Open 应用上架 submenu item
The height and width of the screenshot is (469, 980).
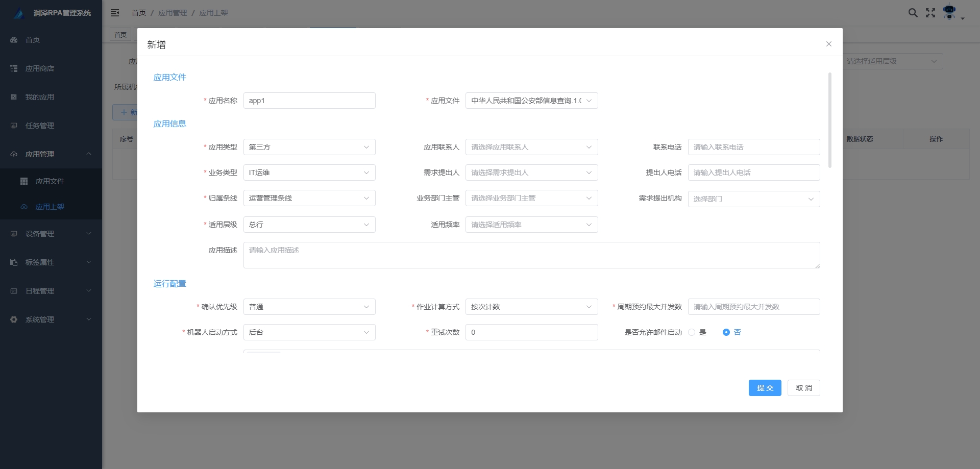[x=51, y=207]
